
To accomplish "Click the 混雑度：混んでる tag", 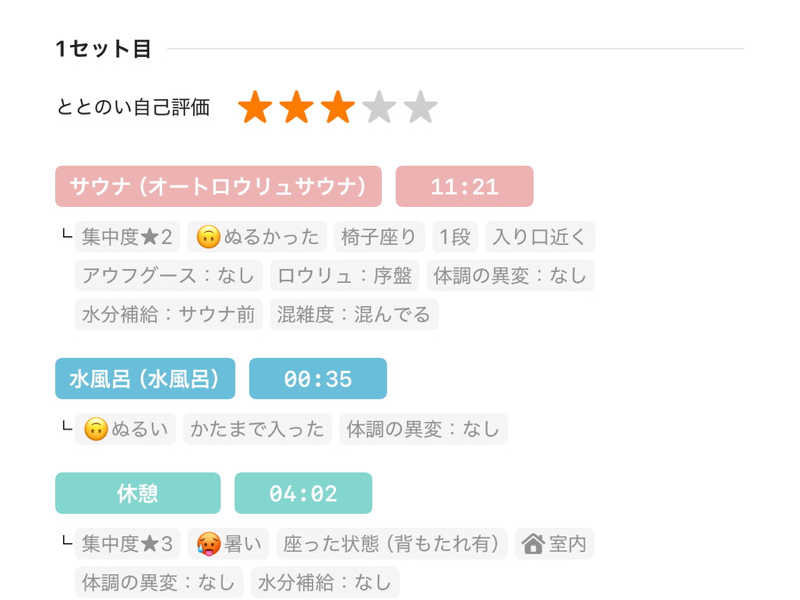I will (353, 314).
